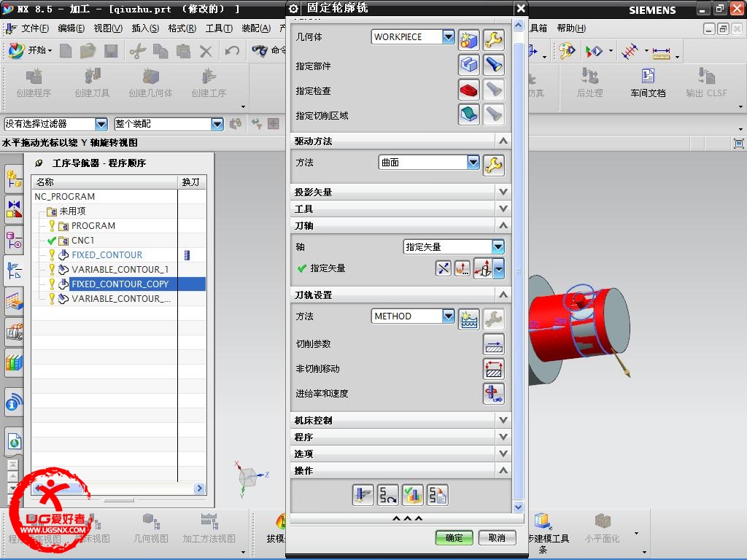Open the Insert (插入) menu
The width and height of the screenshot is (747, 560).
coord(145,28)
